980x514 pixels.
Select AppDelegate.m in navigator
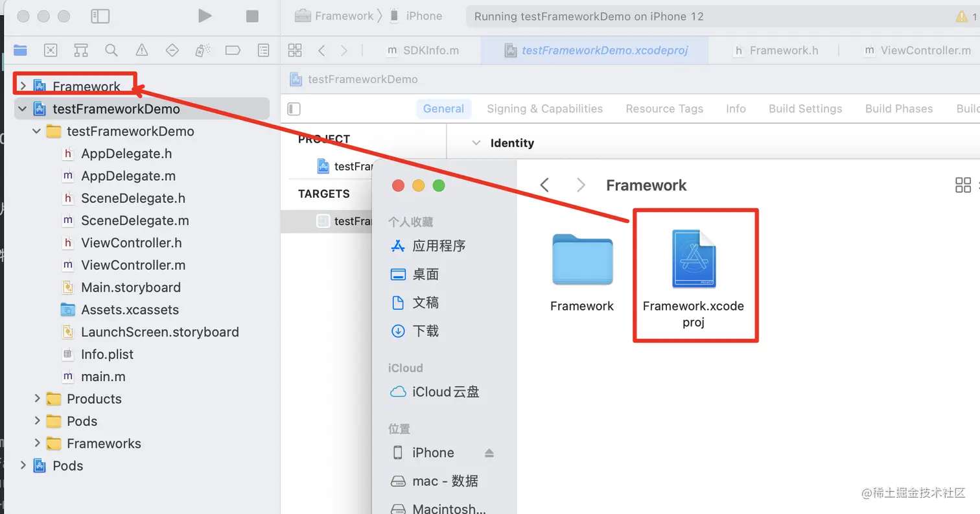coord(128,176)
